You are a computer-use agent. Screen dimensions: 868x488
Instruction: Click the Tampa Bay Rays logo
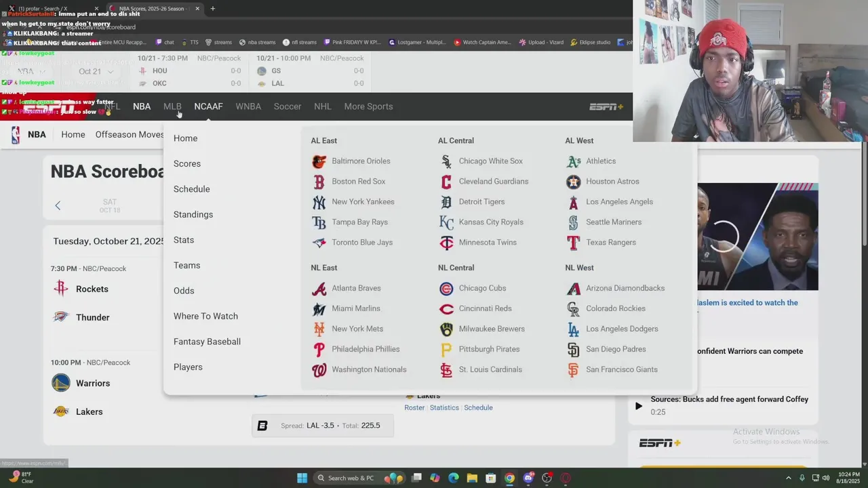point(319,222)
